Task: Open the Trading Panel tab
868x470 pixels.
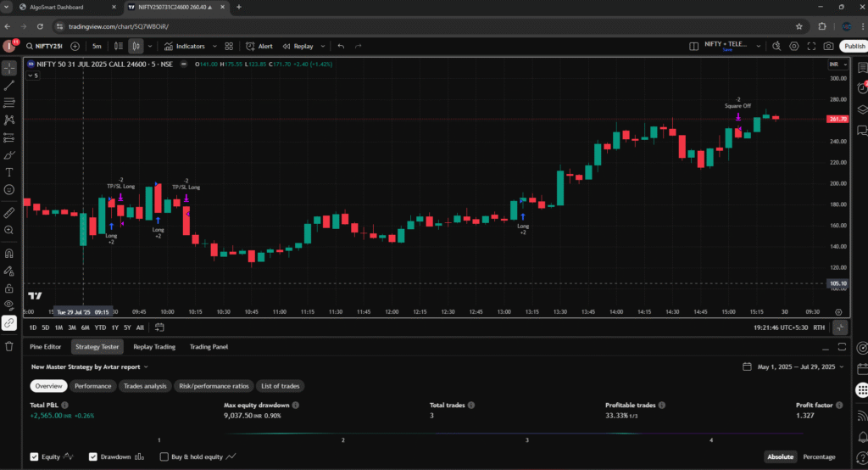Action: 209,347
